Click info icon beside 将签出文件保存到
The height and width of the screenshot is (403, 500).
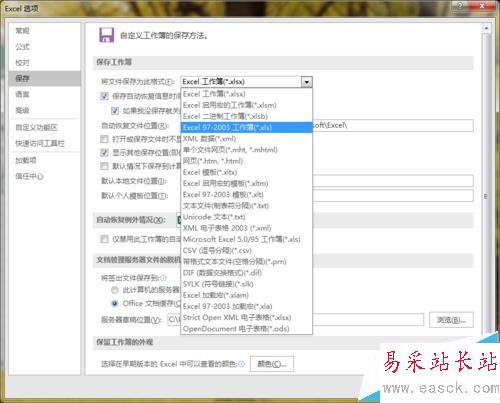pos(163,278)
